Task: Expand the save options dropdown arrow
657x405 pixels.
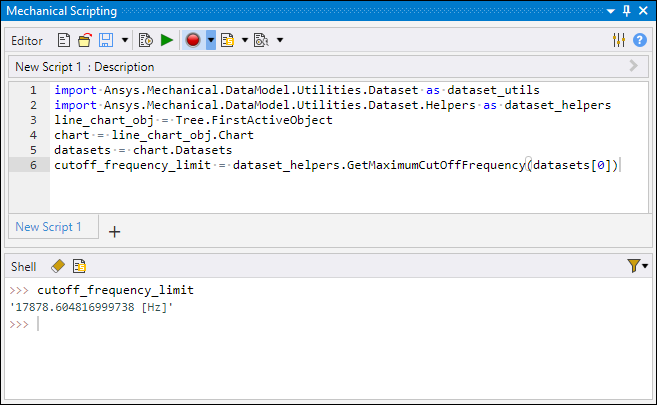Action: click(x=124, y=41)
